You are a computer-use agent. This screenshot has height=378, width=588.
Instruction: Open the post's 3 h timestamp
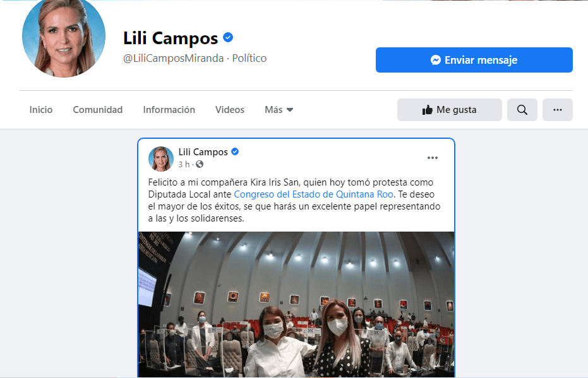click(x=184, y=164)
